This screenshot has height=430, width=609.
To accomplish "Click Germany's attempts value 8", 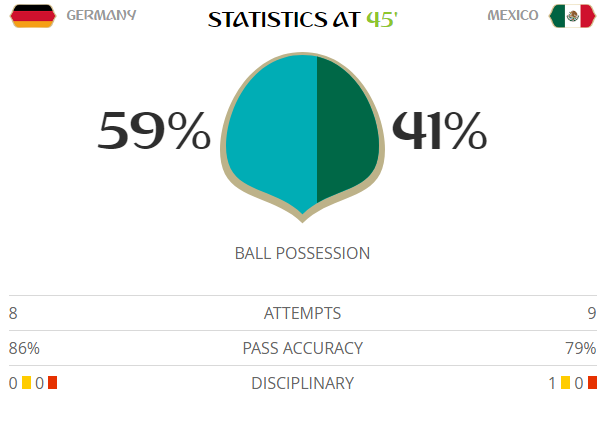I will 13,313.
